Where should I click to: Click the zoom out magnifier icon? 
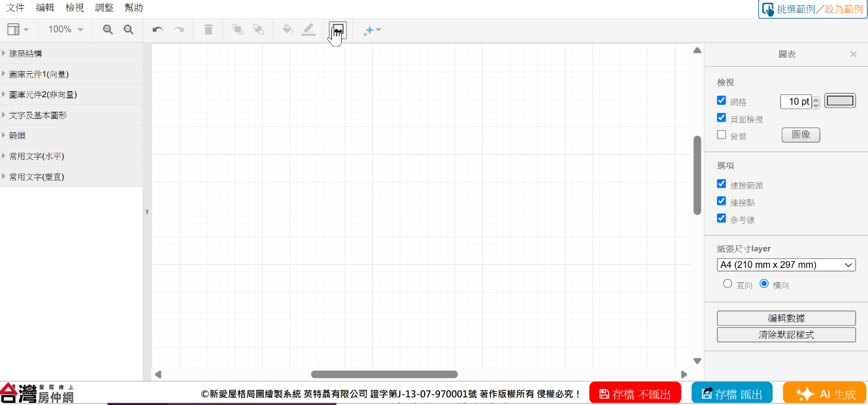click(129, 29)
